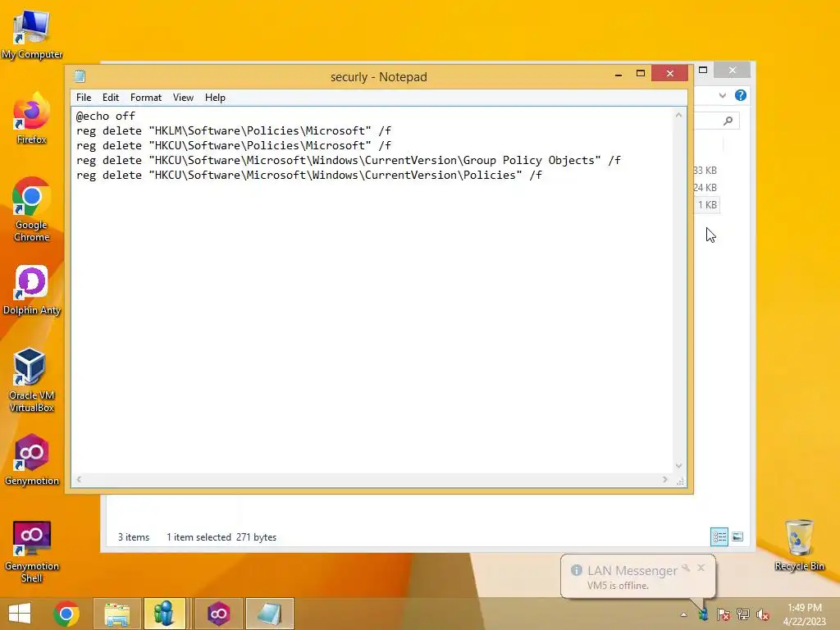The height and width of the screenshot is (630, 840).
Task: Select the 24 KB file row in Explorer
Action: coord(705,188)
